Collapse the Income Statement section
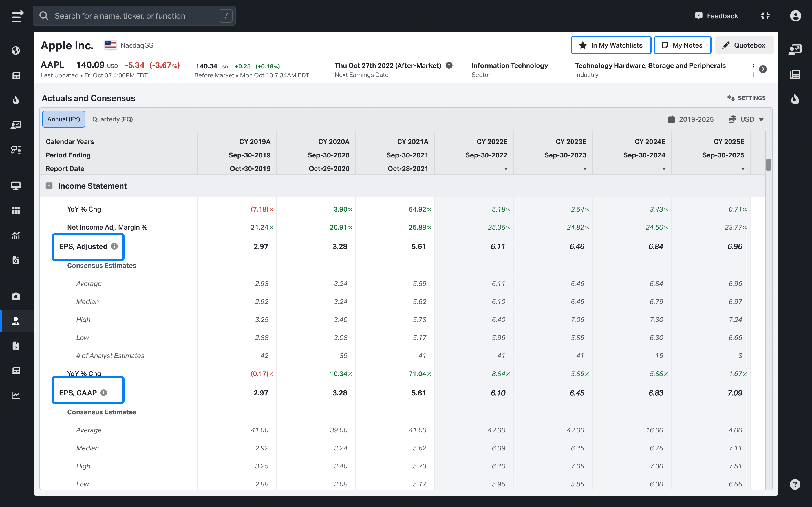 coord(49,186)
